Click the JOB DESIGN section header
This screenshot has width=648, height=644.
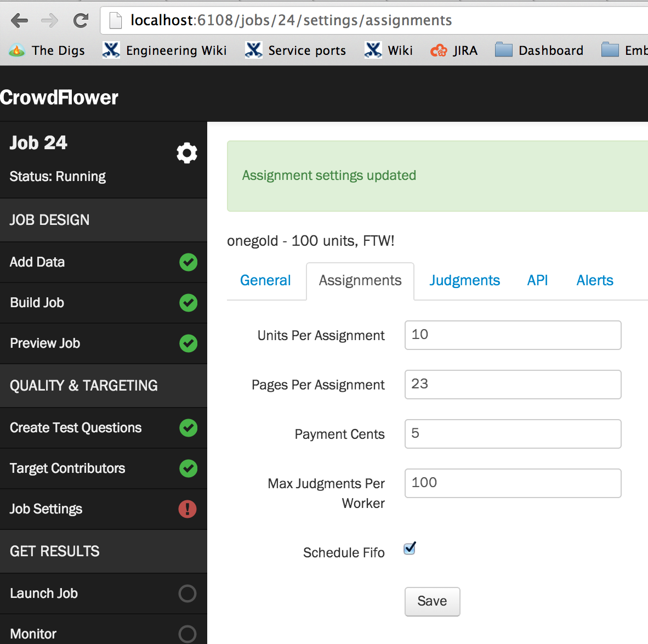[103, 220]
